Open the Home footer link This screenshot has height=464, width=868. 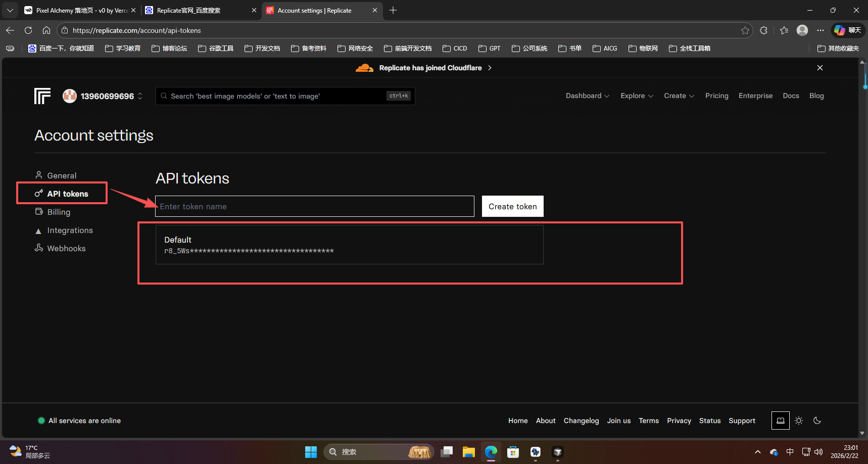point(518,421)
